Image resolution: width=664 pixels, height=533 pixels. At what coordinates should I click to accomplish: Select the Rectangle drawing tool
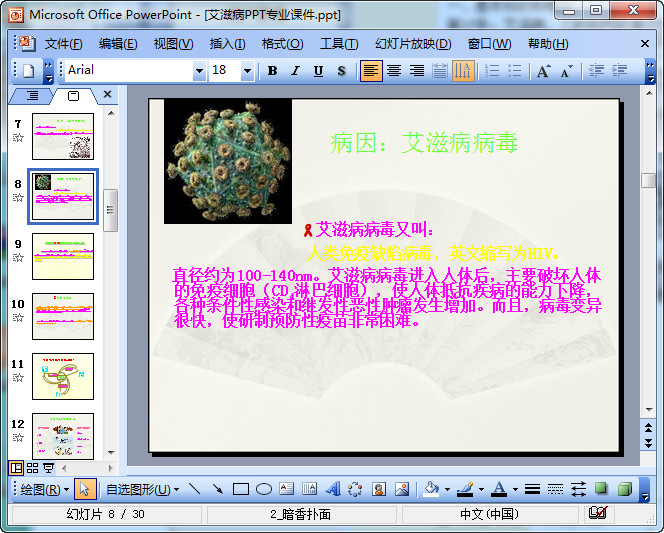click(x=241, y=489)
